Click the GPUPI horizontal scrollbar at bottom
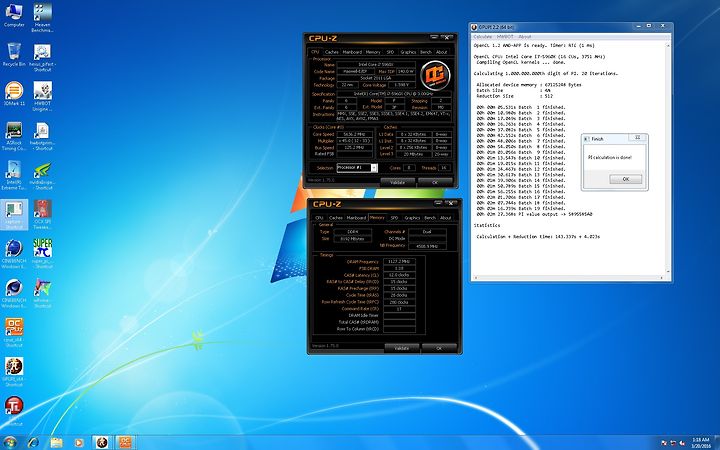The image size is (720, 450). (x=568, y=277)
